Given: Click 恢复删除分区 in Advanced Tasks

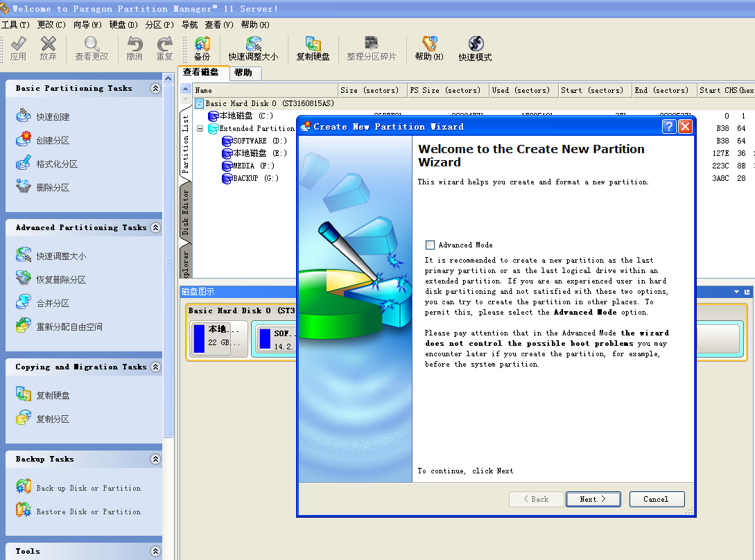Looking at the screenshot, I should coord(61,280).
